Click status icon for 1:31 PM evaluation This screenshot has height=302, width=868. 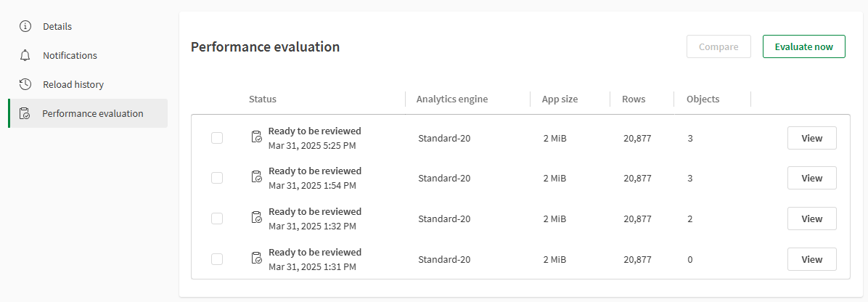pos(256,258)
